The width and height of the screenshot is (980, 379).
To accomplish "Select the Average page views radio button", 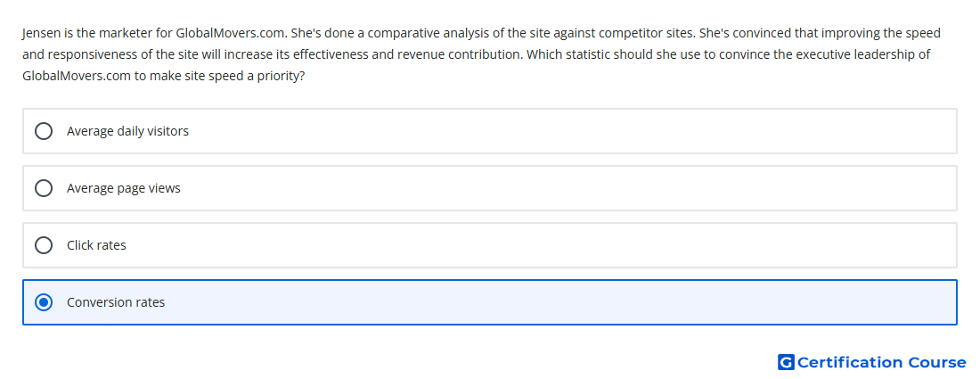I will (x=44, y=188).
